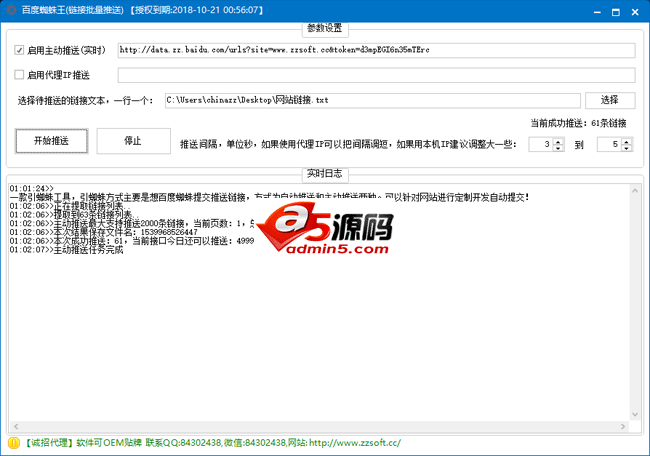Click inside the maximum interval box showing 5
Image resolution: width=650 pixels, height=456 pixels.
coord(610,144)
